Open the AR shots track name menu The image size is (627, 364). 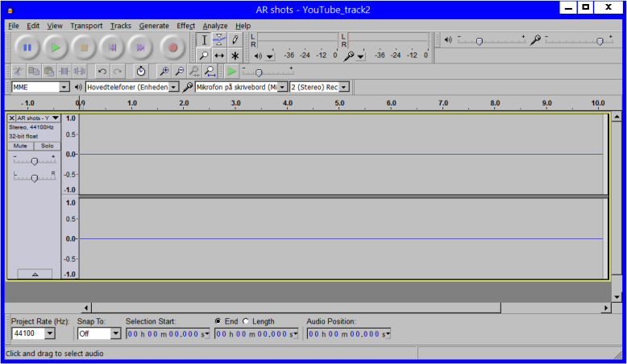(x=39, y=118)
